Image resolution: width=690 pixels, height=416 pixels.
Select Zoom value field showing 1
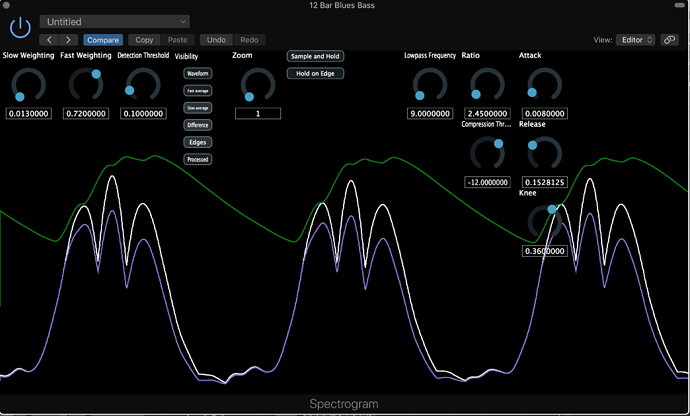coord(258,114)
